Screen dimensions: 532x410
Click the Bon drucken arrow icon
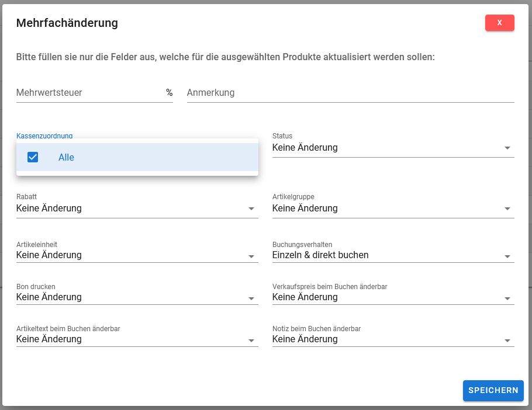[x=251, y=298]
